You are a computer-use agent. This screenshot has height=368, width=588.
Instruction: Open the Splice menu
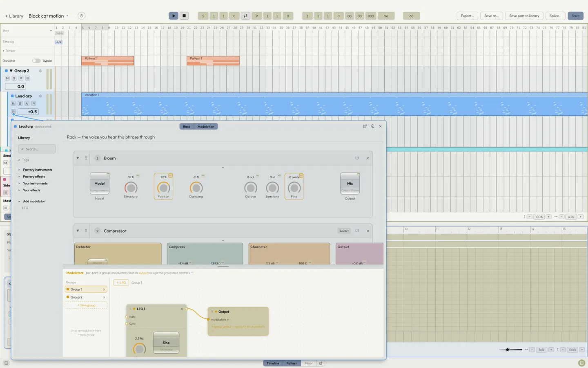555,16
